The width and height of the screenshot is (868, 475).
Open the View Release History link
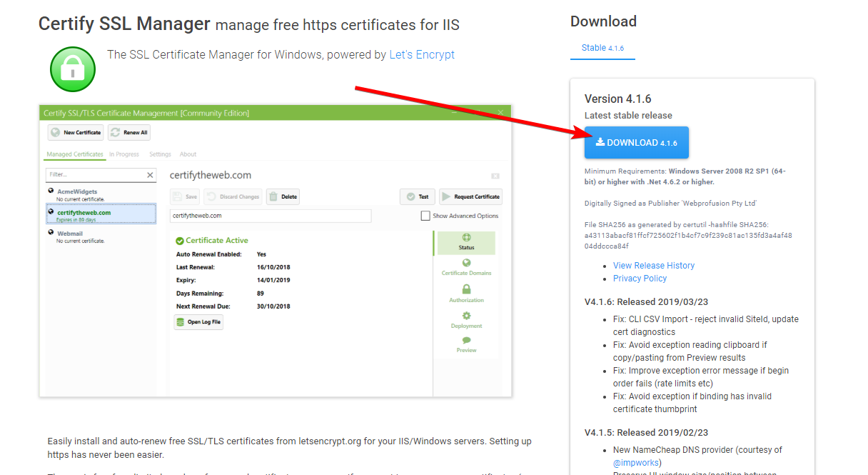point(653,265)
